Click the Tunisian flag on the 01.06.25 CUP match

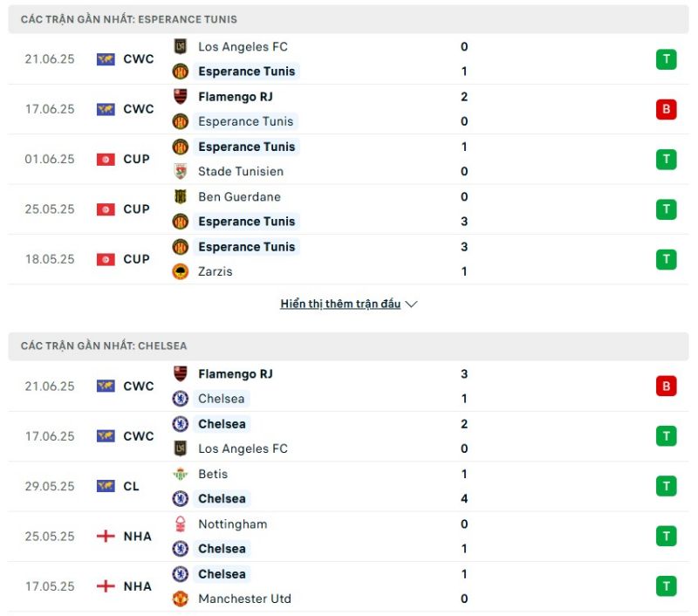point(106,160)
